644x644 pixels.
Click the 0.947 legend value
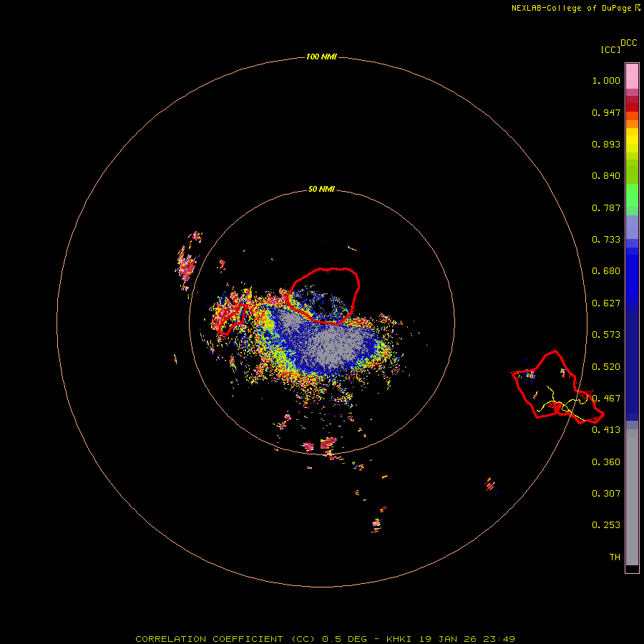[606, 112]
